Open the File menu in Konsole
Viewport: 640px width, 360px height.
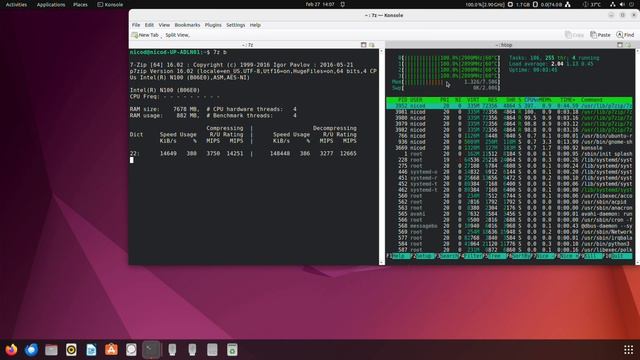[136, 25]
